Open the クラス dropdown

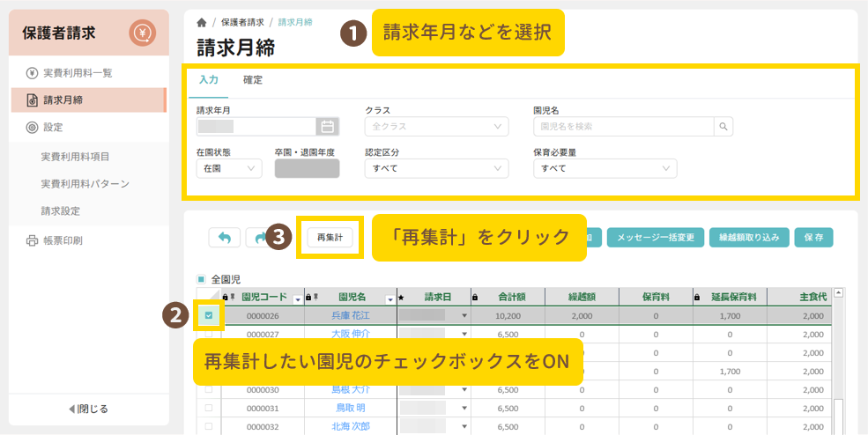(x=436, y=126)
